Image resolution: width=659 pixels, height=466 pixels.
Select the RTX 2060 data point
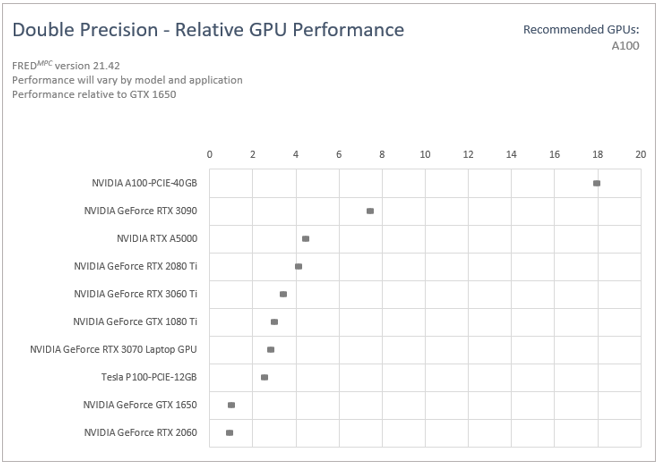tap(229, 432)
